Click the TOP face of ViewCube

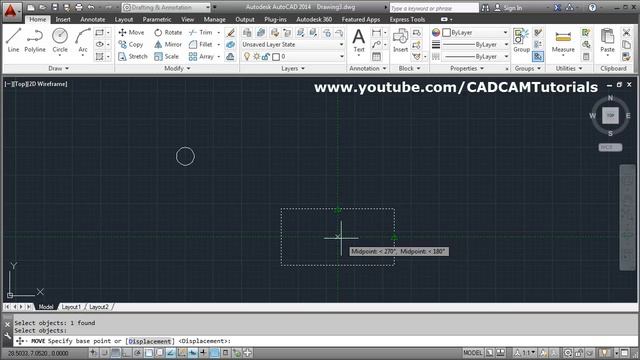(x=610, y=116)
